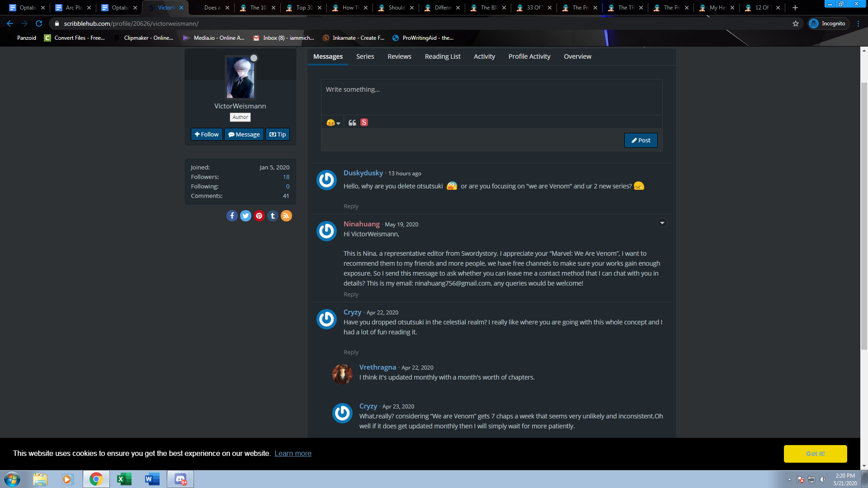The width and height of the screenshot is (868, 488).
Task: Follow VictorWeismann
Action: [x=207, y=134]
